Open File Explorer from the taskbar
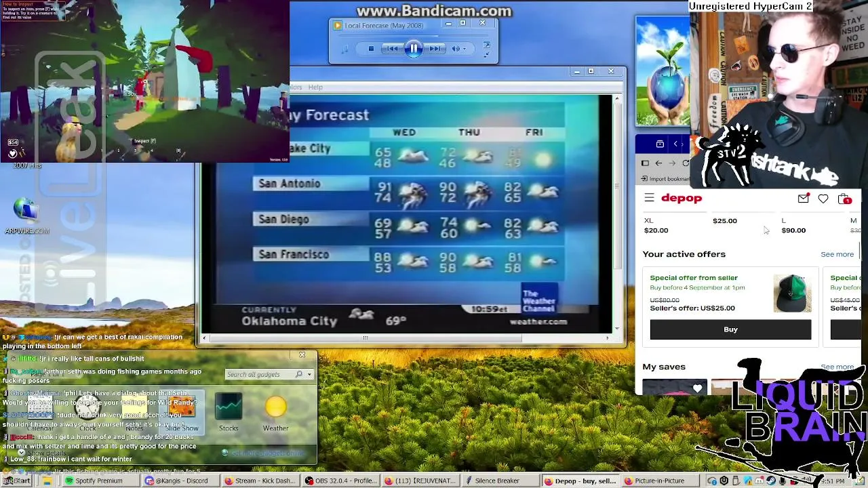The height and width of the screenshot is (488, 868). tap(47, 481)
